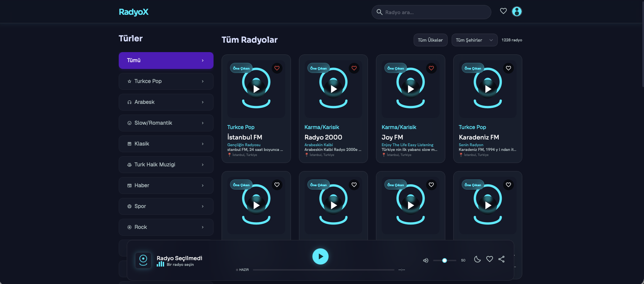Mute using the player speaker icon

426,260
